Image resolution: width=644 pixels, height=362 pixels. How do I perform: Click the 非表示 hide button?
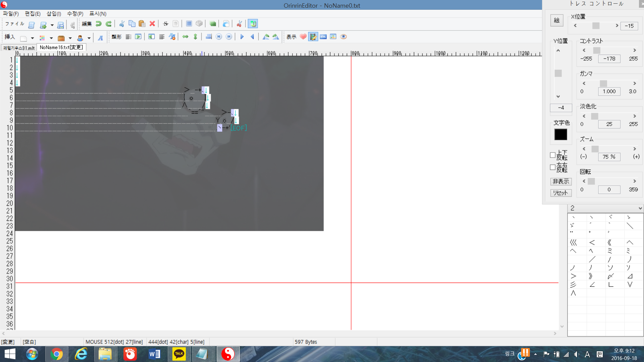click(561, 181)
